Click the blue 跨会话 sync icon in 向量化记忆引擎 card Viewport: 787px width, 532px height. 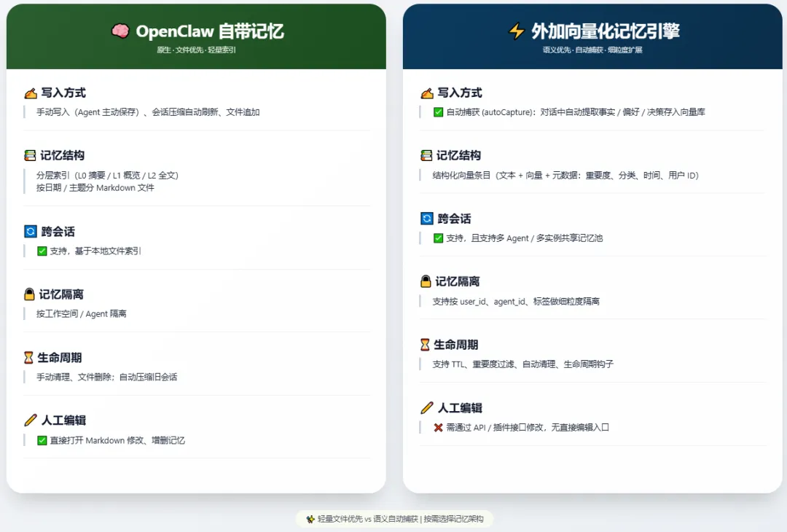tap(426, 219)
